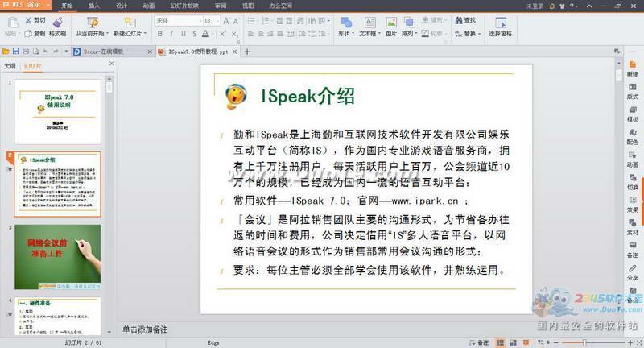Click the Print icon in quick toolbar
644x348 pixels.
click(x=26, y=52)
